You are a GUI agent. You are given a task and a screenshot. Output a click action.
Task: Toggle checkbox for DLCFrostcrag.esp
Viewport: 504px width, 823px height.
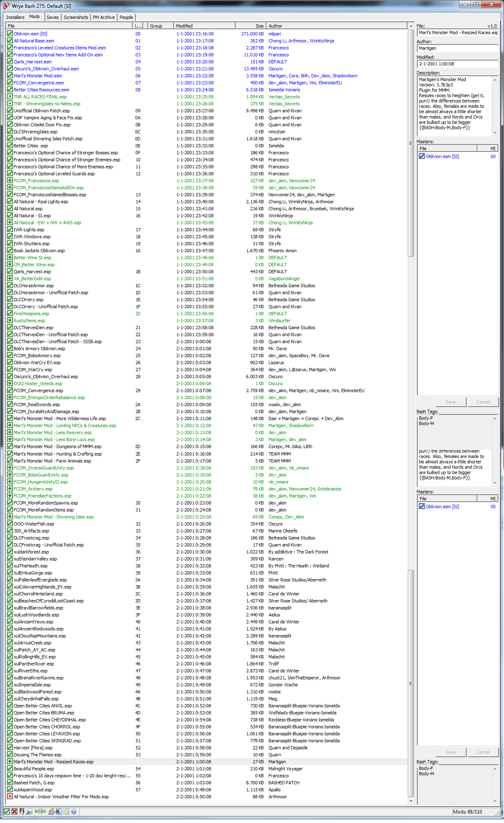point(10,538)
